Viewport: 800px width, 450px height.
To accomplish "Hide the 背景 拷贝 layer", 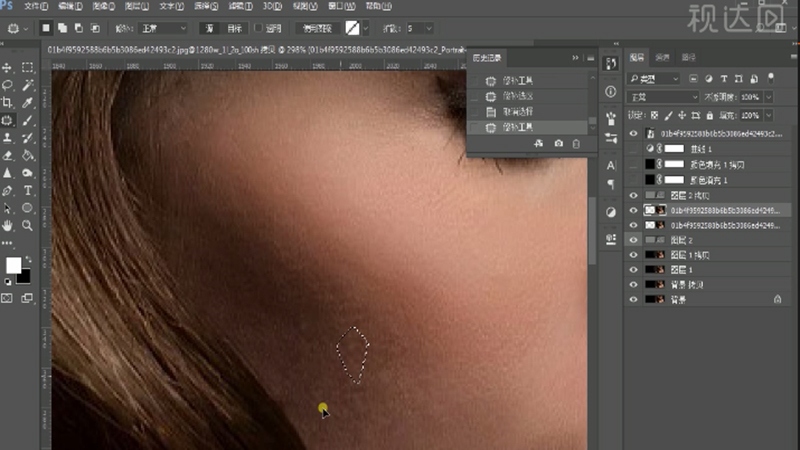I will [x=633, y=285].
